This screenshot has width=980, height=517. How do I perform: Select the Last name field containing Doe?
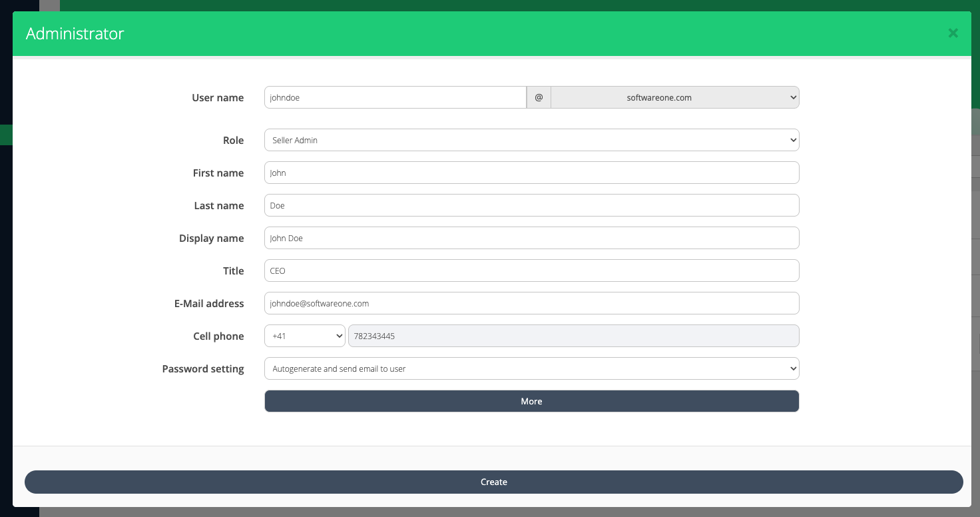531,206
